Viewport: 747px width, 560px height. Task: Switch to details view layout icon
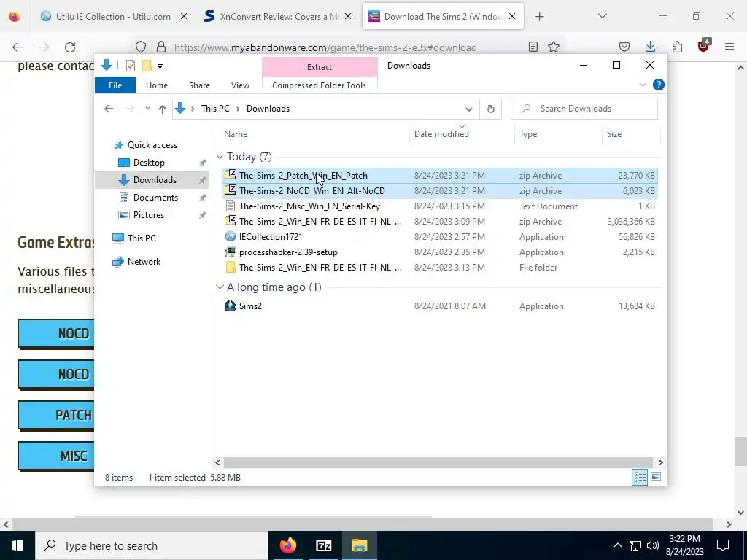pyautogui.click(x=640, y=477)
